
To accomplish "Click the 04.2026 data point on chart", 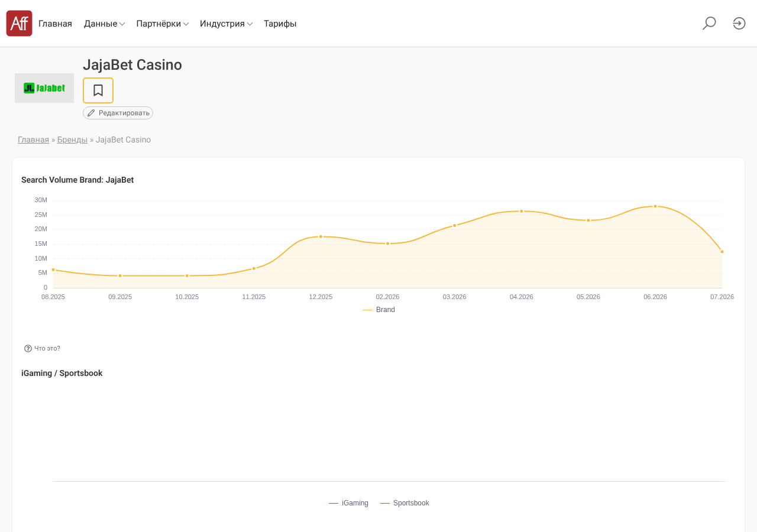I will pos(522,211).
